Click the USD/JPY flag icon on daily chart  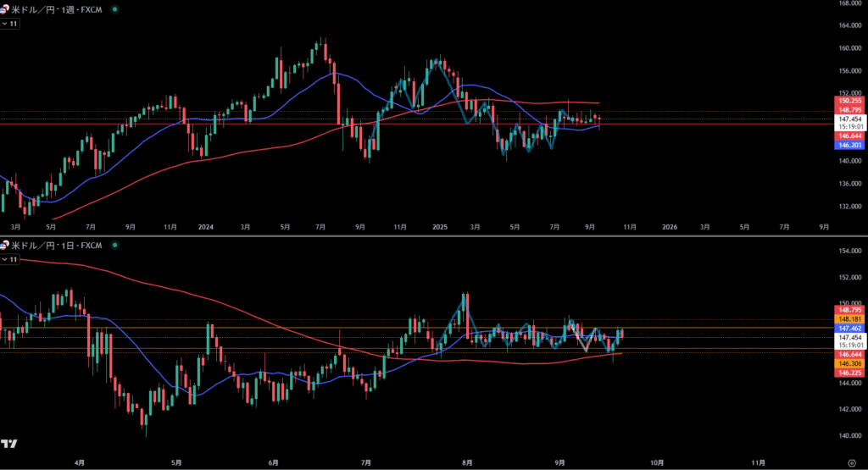tap(4, 245)
